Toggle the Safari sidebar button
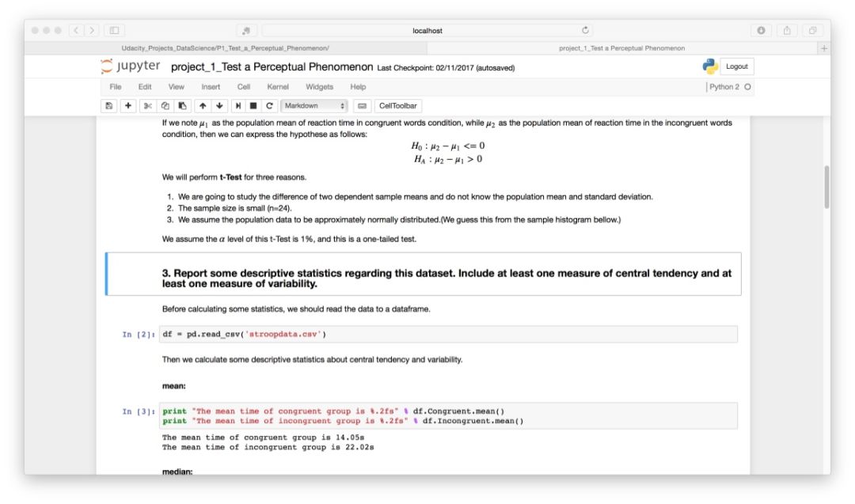This screenshot has height=504, width=855. 115,31
